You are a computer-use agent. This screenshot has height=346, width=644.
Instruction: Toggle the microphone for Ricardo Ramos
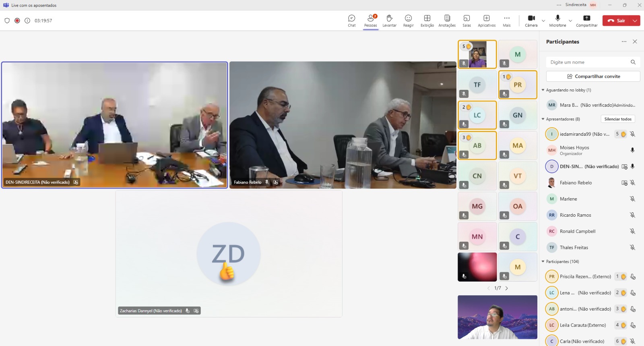tap(632, 215)
